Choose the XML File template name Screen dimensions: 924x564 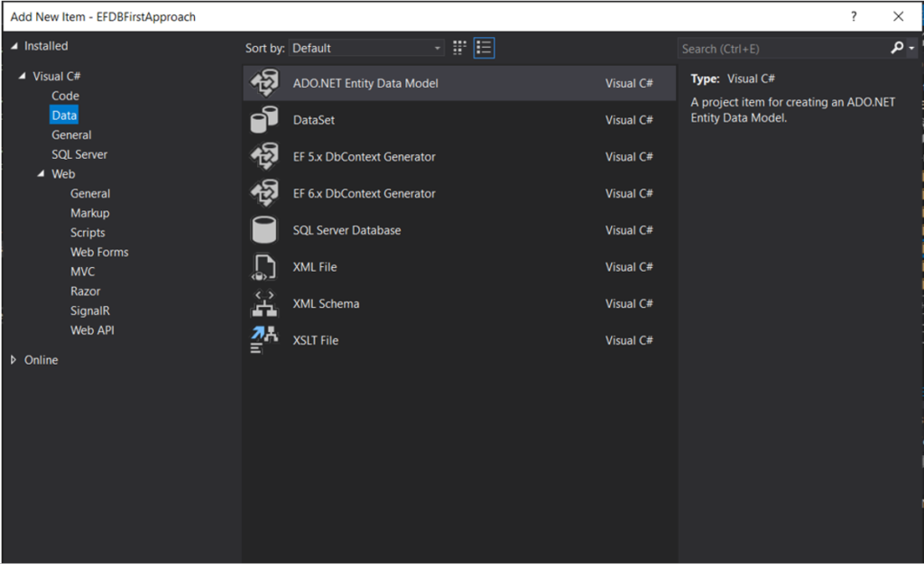[x=315, y=267]
